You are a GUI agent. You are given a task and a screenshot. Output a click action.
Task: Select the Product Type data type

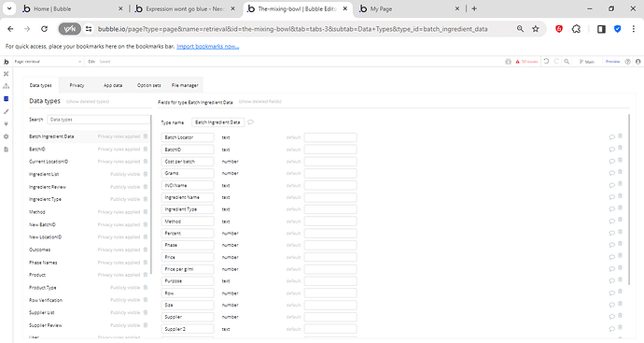tap(42, 288)
